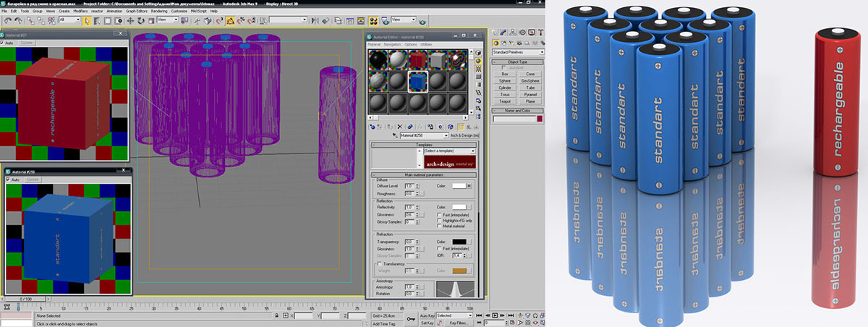Toggle checkered Background icon beside material slots
This screenshot has width=868, height=327.
[478, 69]
